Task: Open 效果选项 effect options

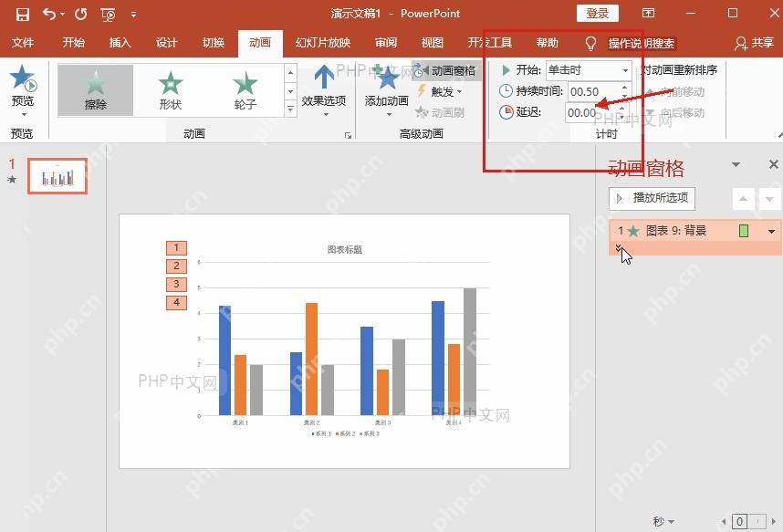Action: tap(324, 91)
